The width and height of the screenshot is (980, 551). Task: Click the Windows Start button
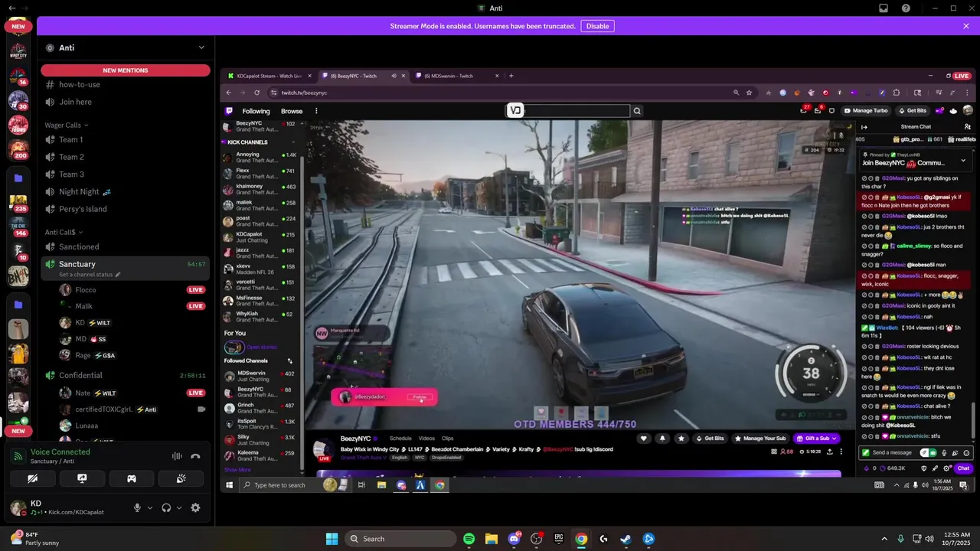pyautogui.click(x=332, y=539)
